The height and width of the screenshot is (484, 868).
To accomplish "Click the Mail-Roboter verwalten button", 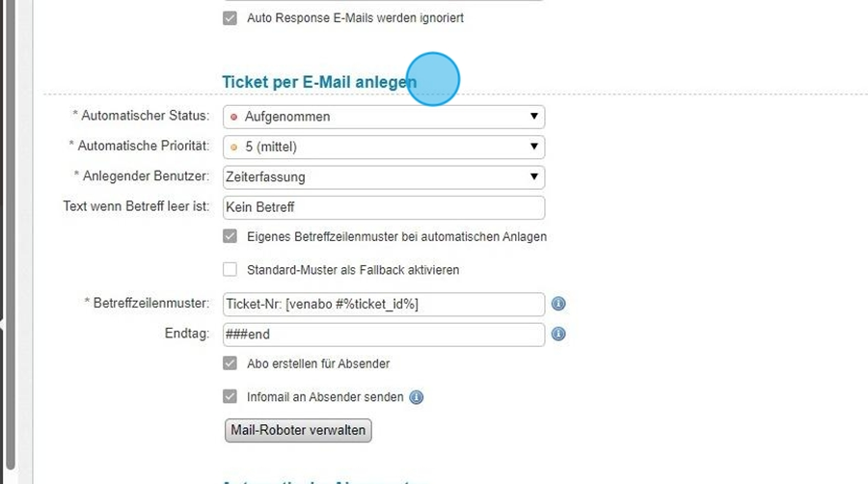I will tap(297, 430).
